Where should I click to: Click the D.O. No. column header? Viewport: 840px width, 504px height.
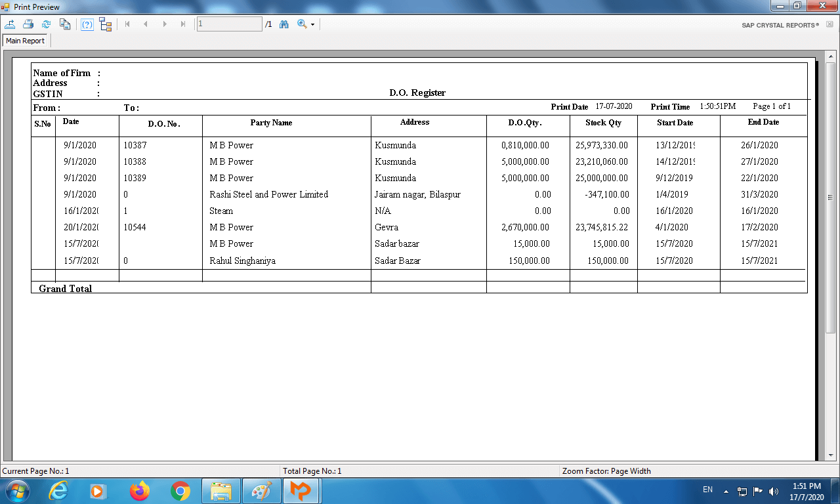[x=164, y=123]
